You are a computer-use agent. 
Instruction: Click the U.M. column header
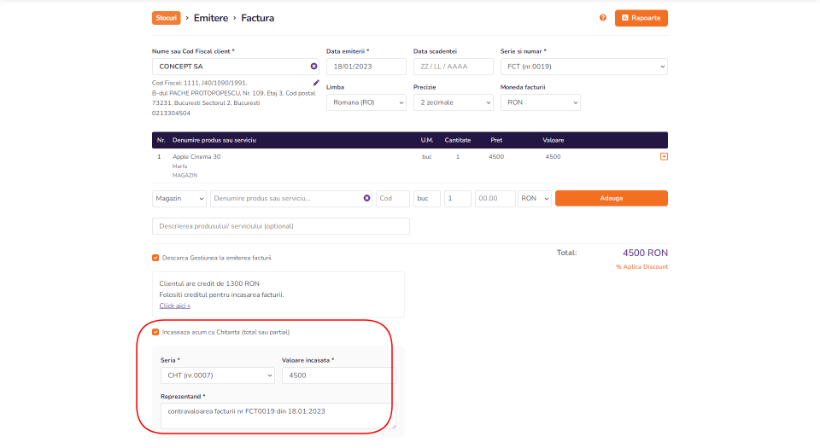[x=427, y=140]
